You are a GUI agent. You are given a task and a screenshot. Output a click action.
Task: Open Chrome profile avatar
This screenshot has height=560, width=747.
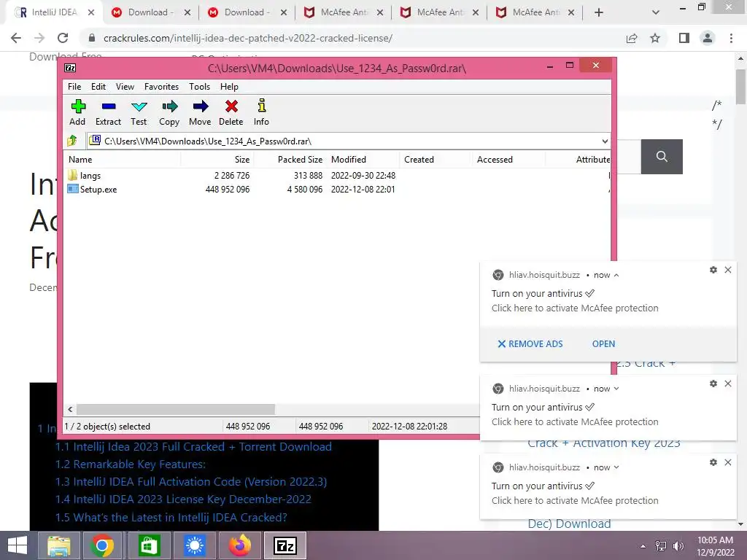pos(708,38)
